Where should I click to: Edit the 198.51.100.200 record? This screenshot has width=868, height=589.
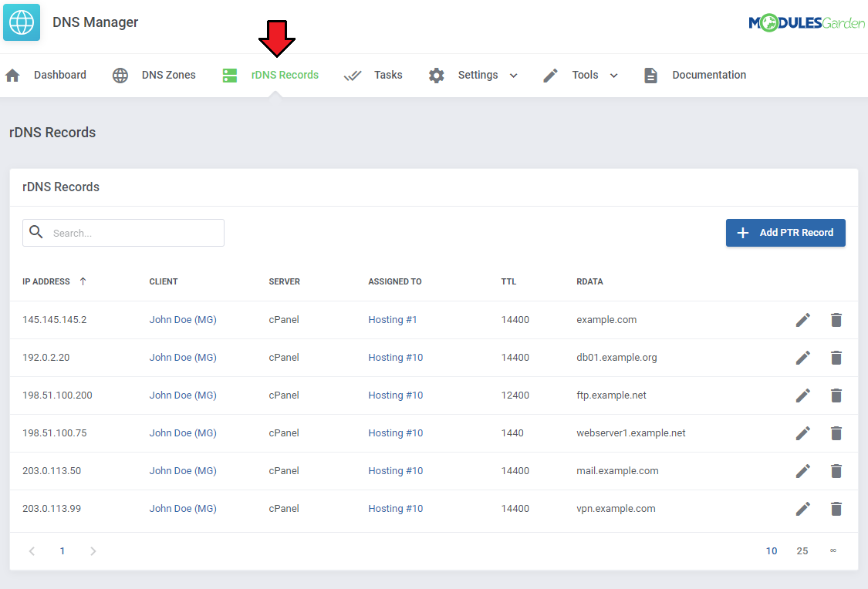point(803,395)
